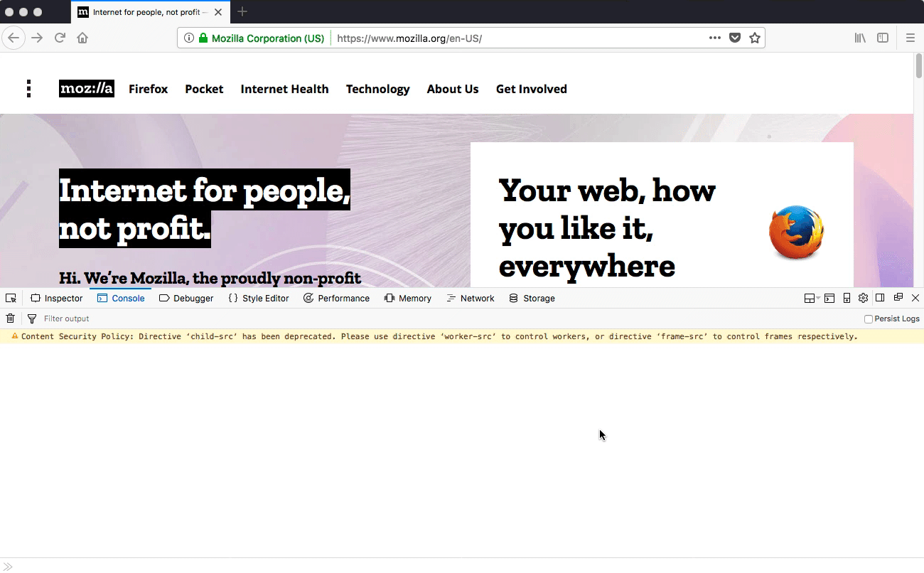Open the Firefox navigation link

[149, 89]
